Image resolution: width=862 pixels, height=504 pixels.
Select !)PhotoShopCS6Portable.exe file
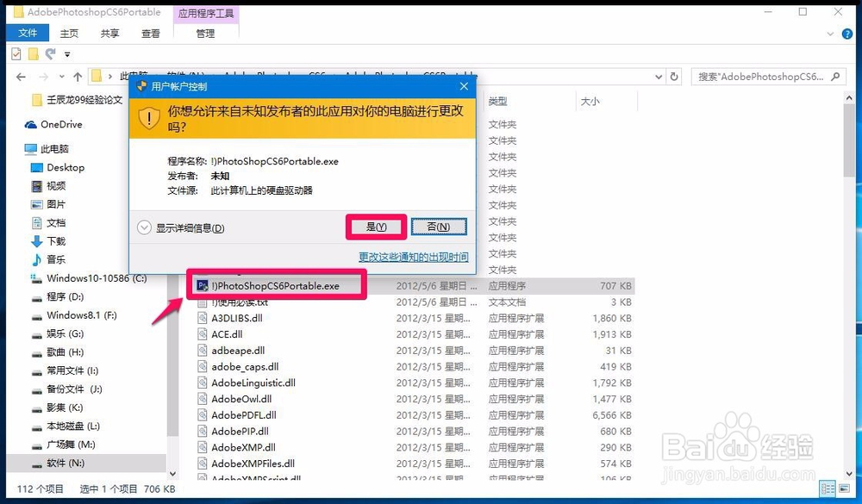pyautogui.click(x=275, y=286)
